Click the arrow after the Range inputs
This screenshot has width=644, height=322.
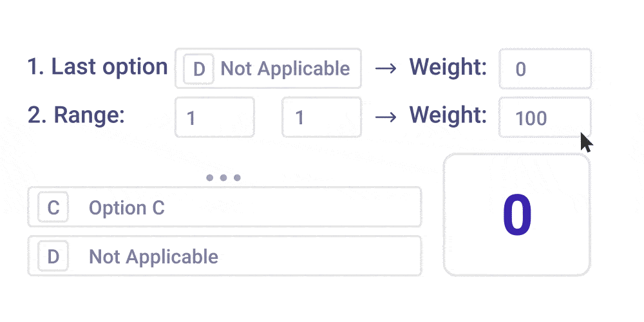pos(385,117)
